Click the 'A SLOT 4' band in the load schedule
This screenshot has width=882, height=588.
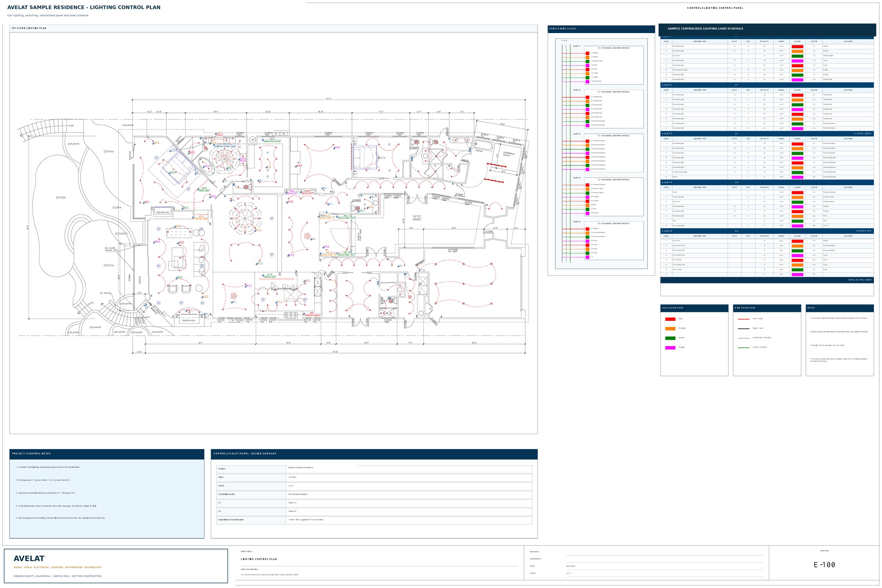(767, 182)
